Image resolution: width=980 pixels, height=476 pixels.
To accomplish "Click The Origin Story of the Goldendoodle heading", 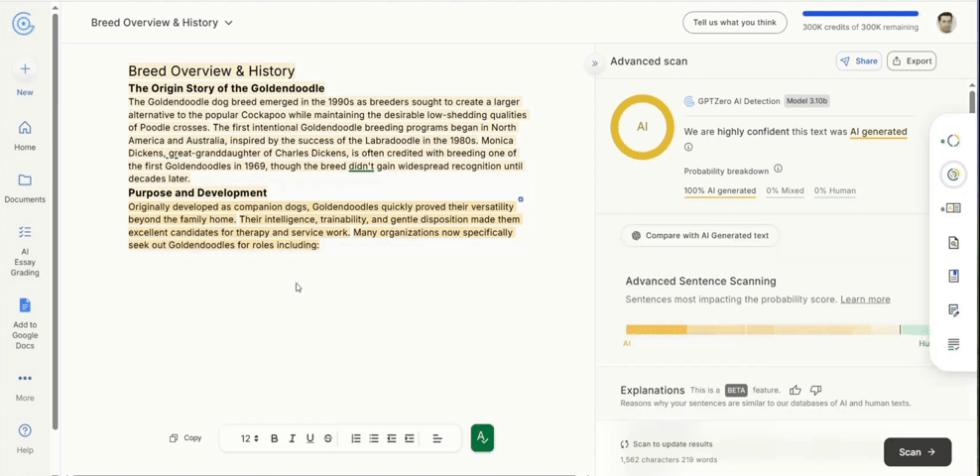I will coord(226,88).
